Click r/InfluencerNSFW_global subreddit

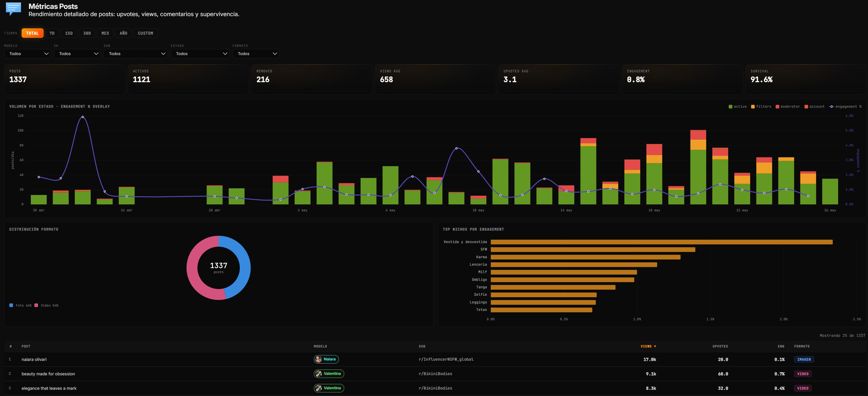[446, 359]
